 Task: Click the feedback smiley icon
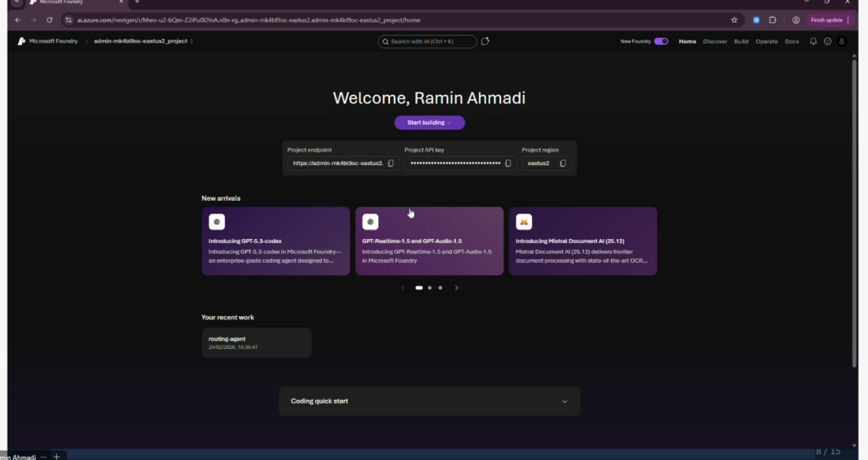tap(827, 42)
